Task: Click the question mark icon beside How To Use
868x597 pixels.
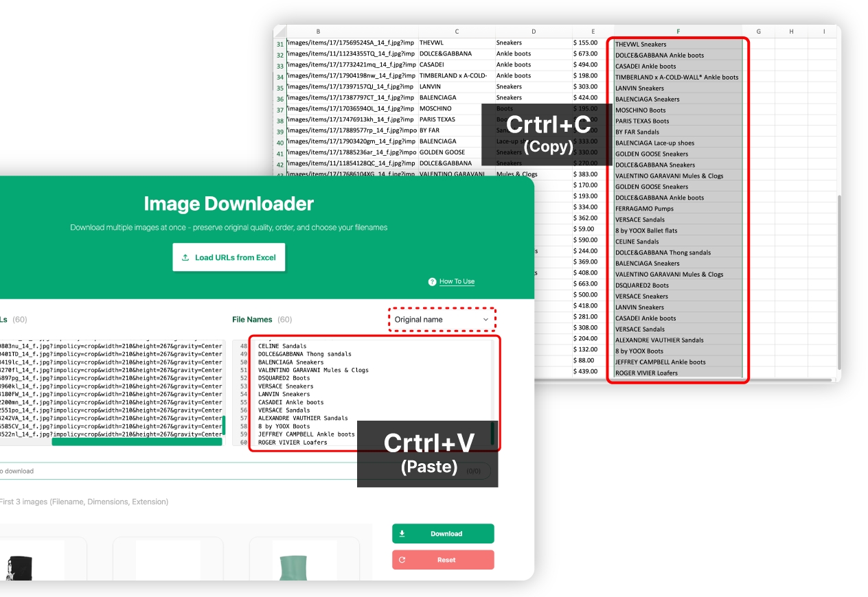Action: tap(432, 282)
